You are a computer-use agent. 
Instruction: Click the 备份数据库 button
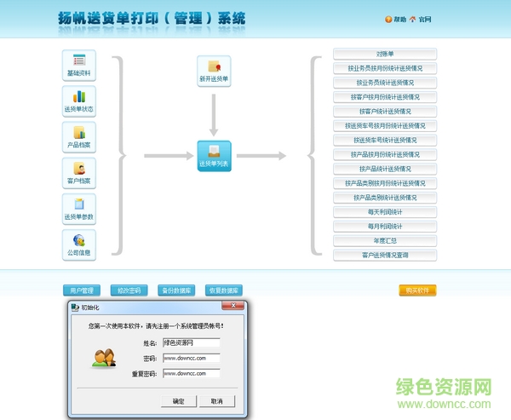(x=176, y=291)
